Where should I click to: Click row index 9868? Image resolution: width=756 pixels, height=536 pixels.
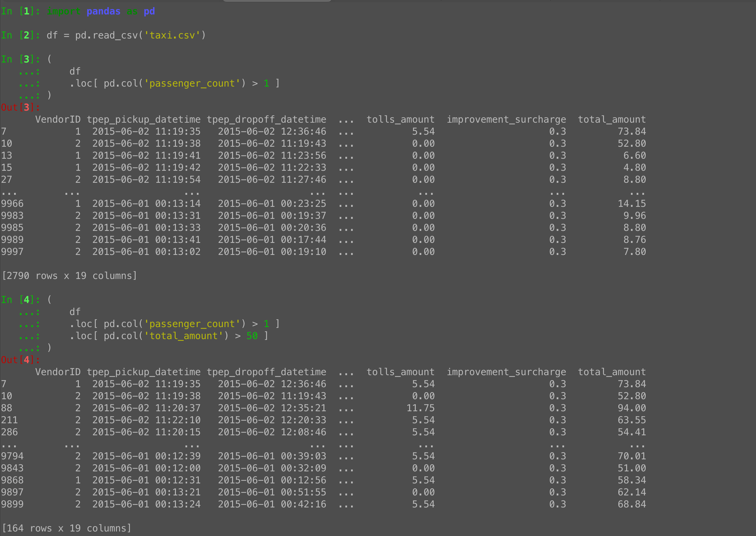coord(12,480)
